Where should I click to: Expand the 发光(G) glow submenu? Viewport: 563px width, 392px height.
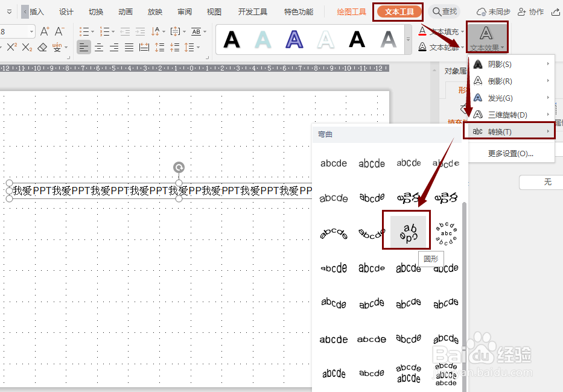pos(511,98)
